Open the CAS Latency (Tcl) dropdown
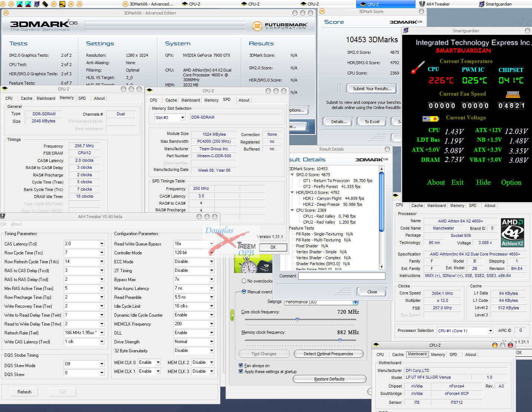The height and width of the screenshot is (412, 532). click(102, 244)
